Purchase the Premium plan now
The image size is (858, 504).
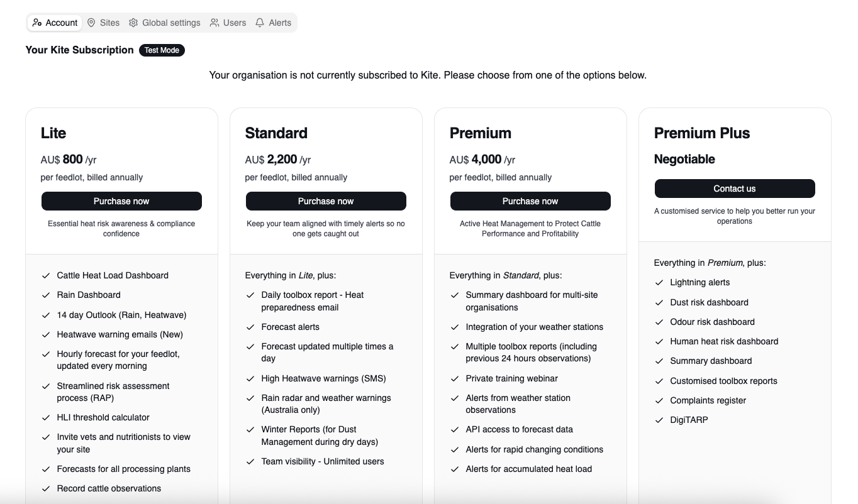(x=530, y=201)
